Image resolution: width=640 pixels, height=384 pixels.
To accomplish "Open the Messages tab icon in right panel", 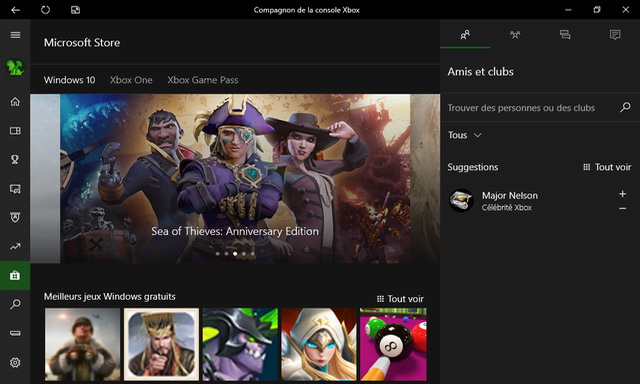I will [565, 35].
